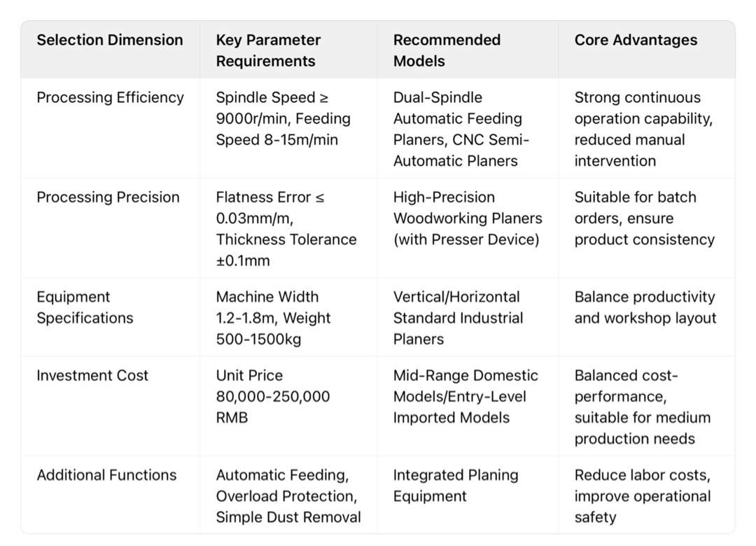Click the Vertical/Horizontal Standard Industrial Planers cell
This screenshot has width=756, height=546.
[x=458, y=318]
